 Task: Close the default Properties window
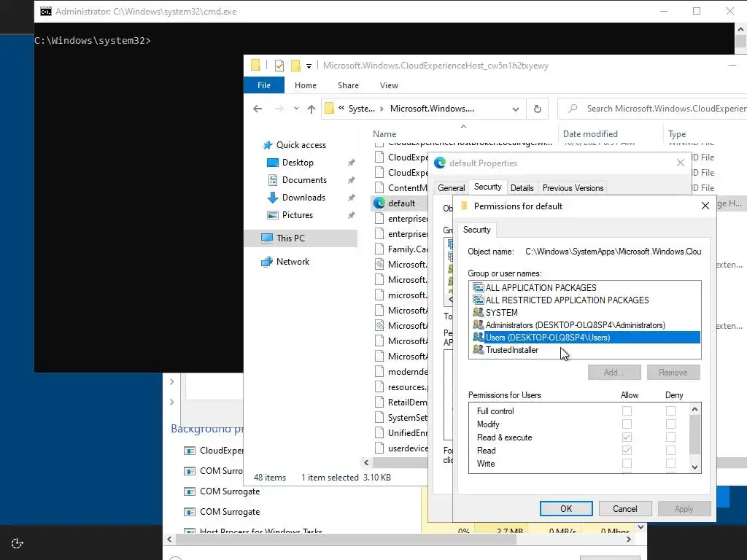pos(681,163)
